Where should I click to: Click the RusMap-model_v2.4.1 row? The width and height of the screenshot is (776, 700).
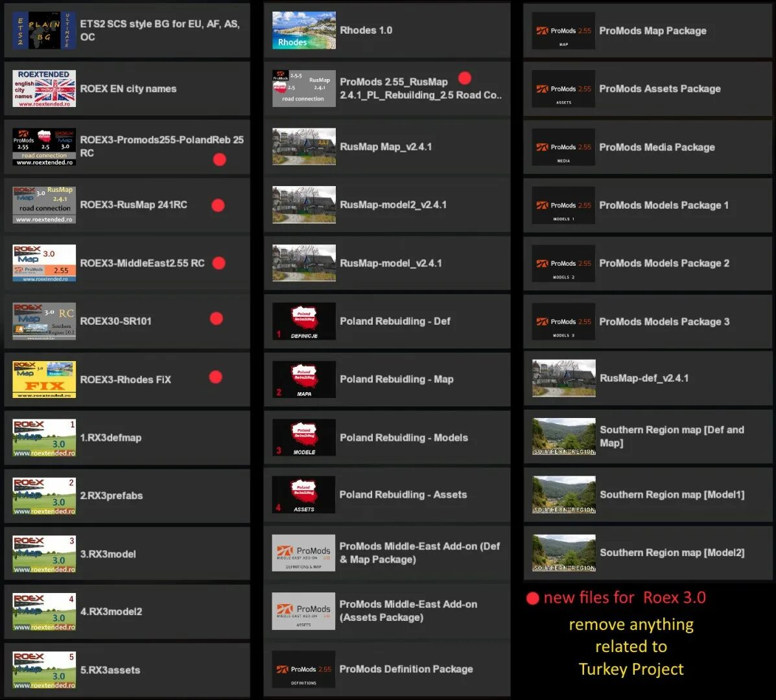click(387, 263)
